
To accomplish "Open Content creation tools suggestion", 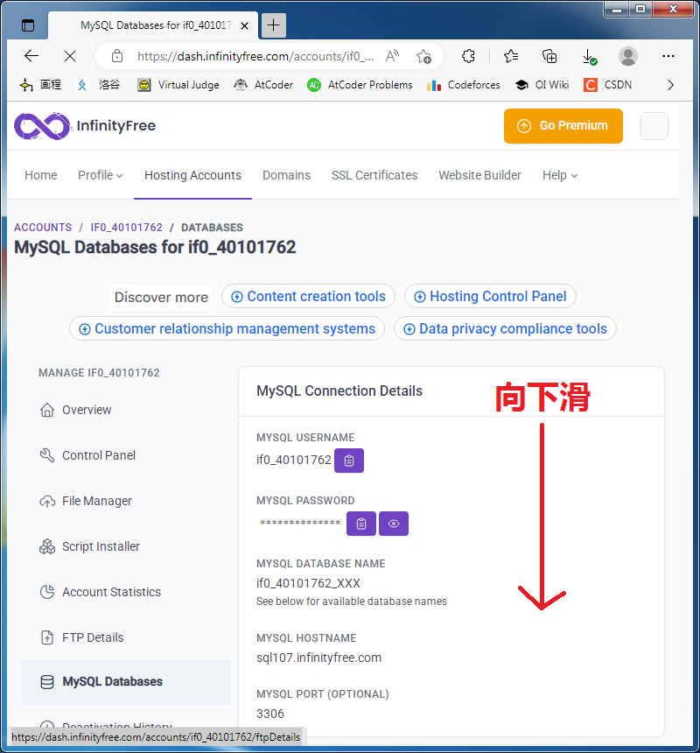I will (x=308, y=296).
